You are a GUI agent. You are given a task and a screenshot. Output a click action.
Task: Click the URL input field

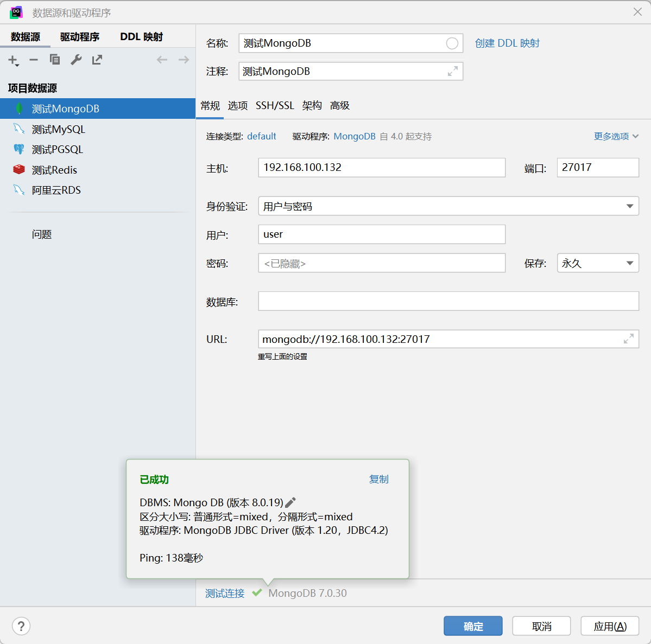[448, 339]
